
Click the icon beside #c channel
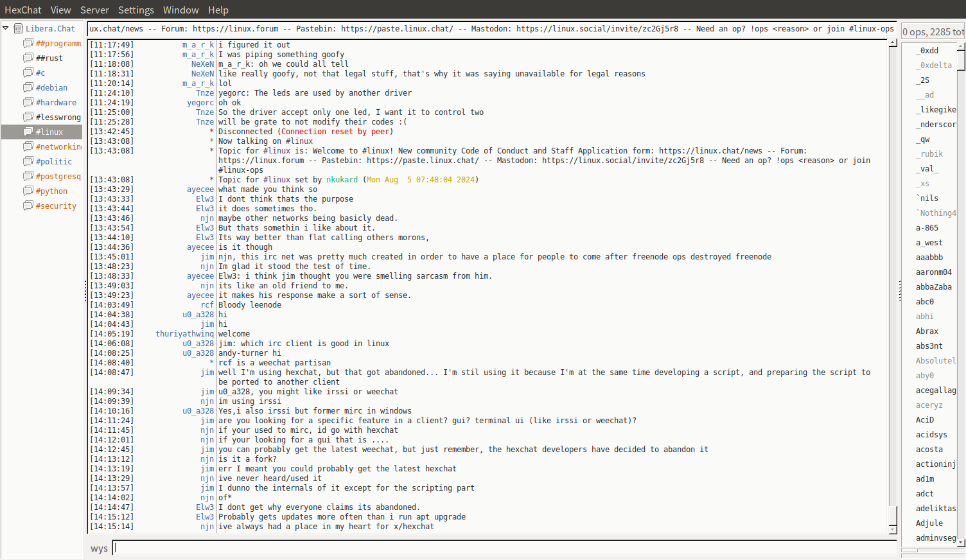tap(28, 73)
